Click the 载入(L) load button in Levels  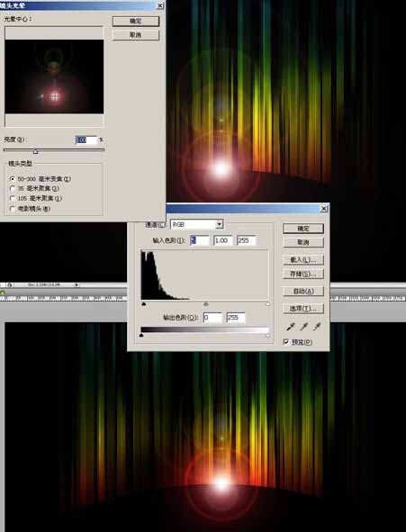(x=303, y=260)
